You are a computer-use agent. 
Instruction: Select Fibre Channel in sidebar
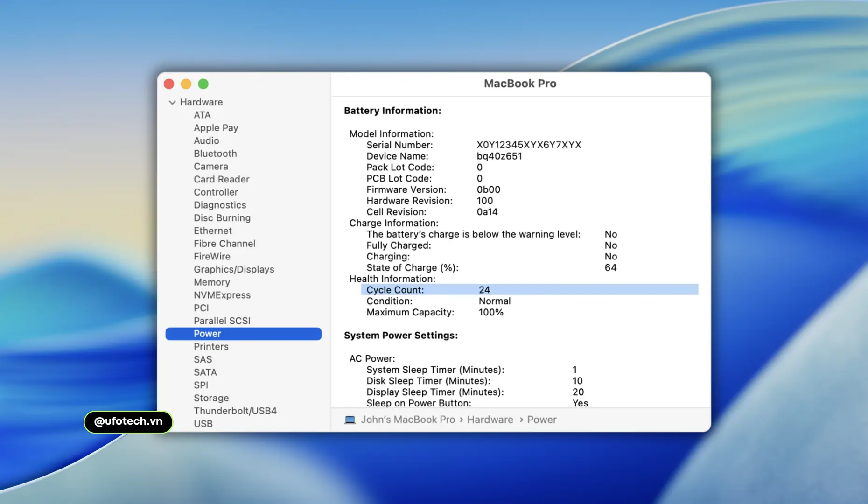(224, 244)
